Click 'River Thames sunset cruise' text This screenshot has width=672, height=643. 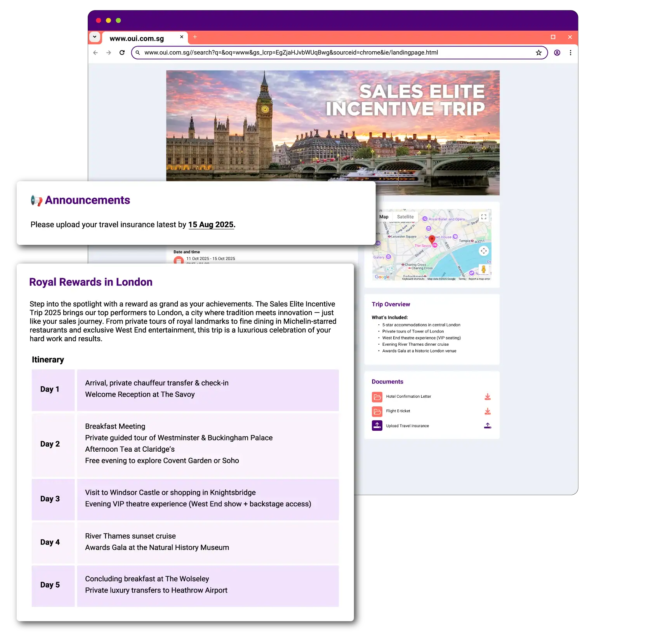130,536
